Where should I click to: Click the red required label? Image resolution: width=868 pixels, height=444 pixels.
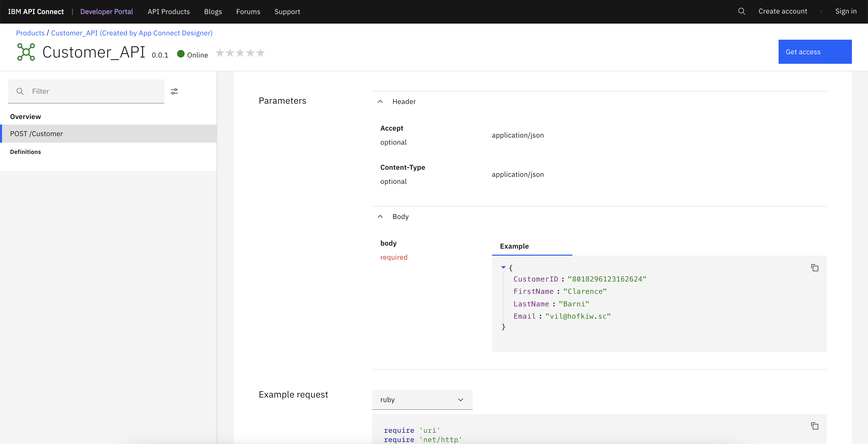pyautogui.click(x=394, y=257)
